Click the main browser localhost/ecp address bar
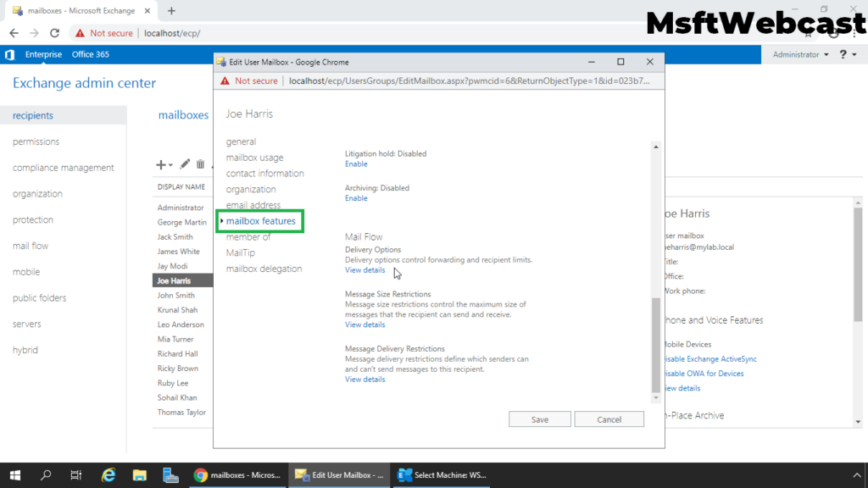This screenshot has height=488, width=868. 172,33
